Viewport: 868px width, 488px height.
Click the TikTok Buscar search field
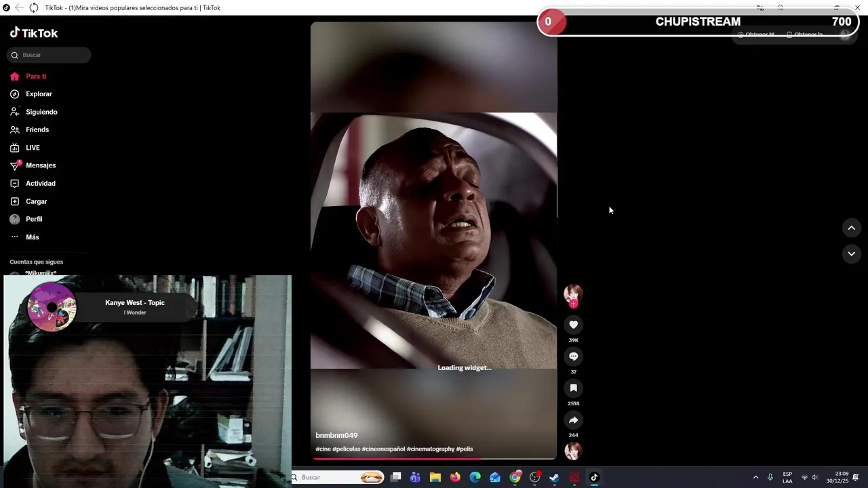tap(49, 55)
